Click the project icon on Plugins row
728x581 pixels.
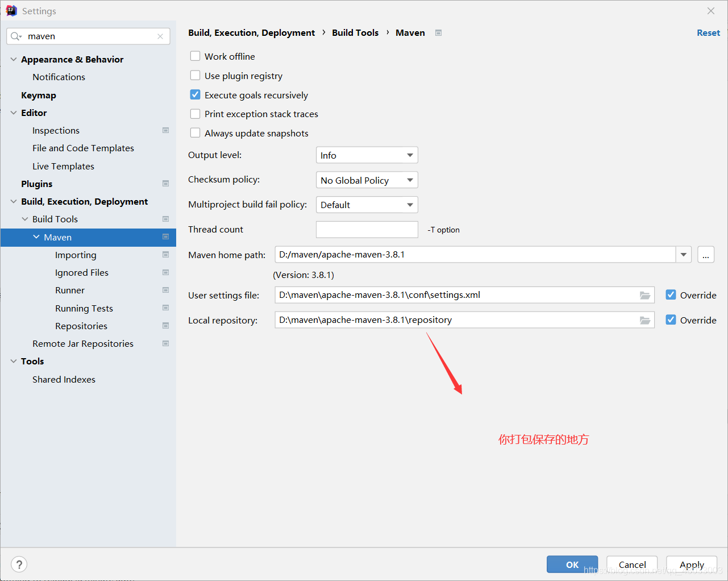pyautogui.click(x=165, y=184)
